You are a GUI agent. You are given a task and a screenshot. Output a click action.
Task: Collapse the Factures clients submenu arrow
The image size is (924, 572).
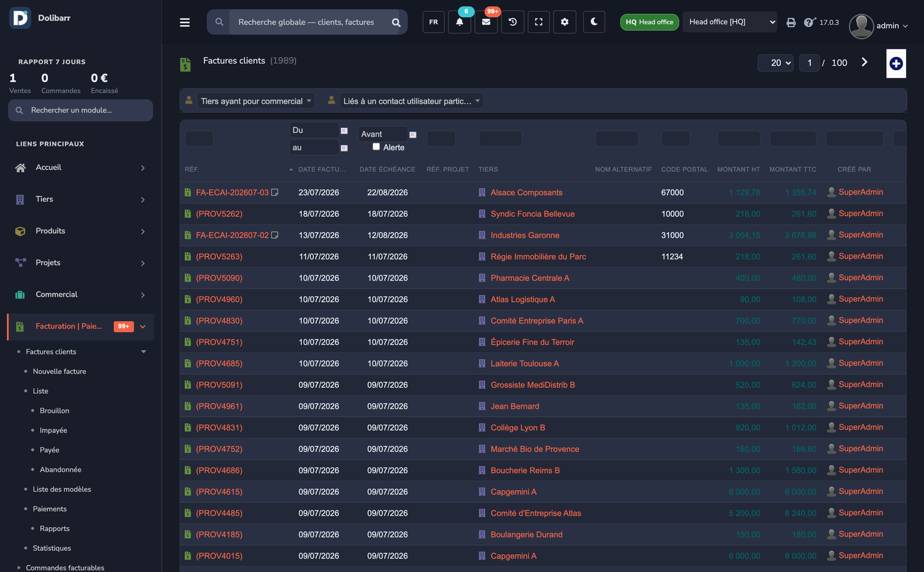pos(144,352)
